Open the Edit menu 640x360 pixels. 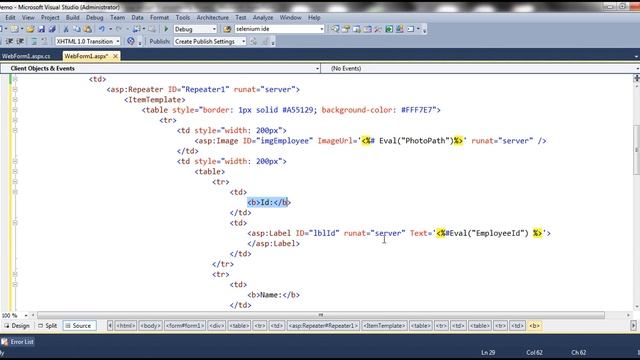[10, 18]
